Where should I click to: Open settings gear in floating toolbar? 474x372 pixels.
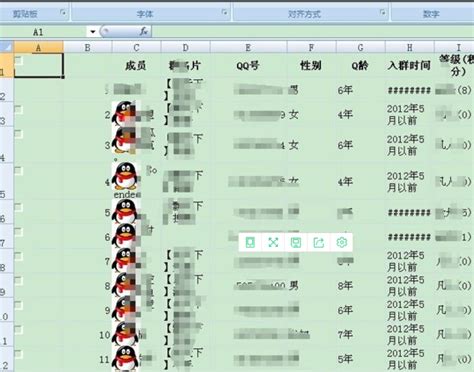point(341,242)
